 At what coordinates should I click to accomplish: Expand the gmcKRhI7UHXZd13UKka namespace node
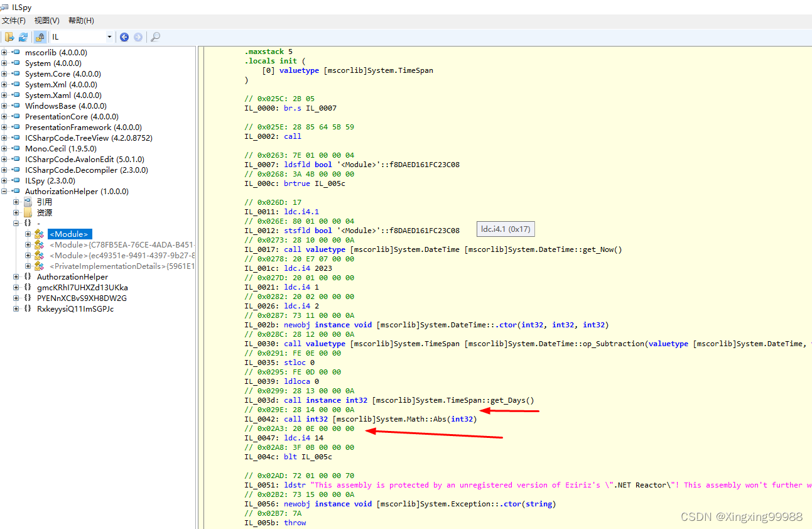pyautogui.click(x=16, y=287)
